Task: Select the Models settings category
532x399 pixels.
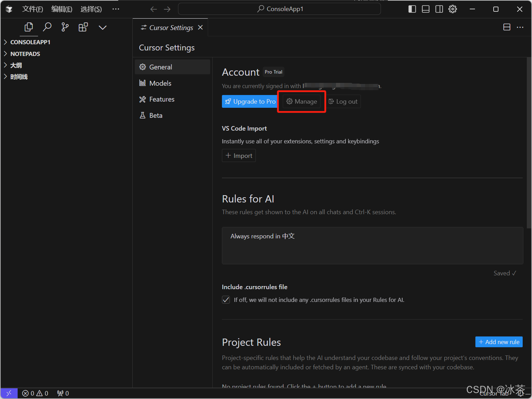Action: click(172, 83)
